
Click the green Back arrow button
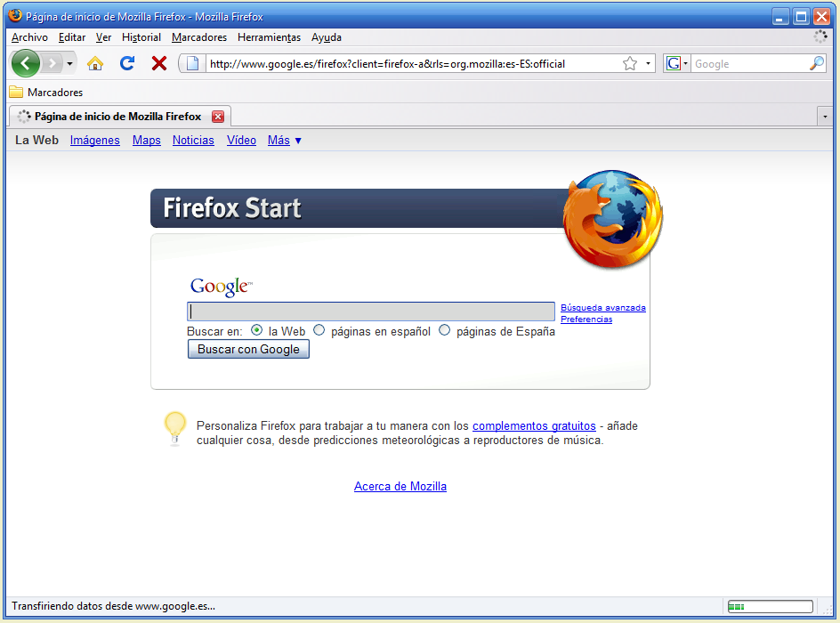pos(26,63)
